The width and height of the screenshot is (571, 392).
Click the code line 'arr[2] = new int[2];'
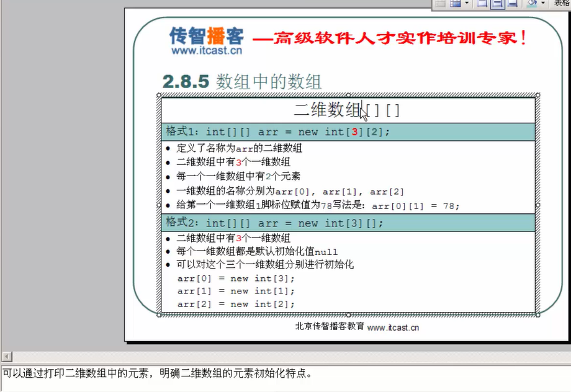[236, 304]
